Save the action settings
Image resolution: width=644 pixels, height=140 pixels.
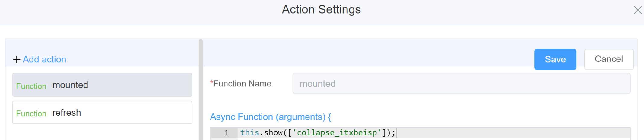pos(555,59)
